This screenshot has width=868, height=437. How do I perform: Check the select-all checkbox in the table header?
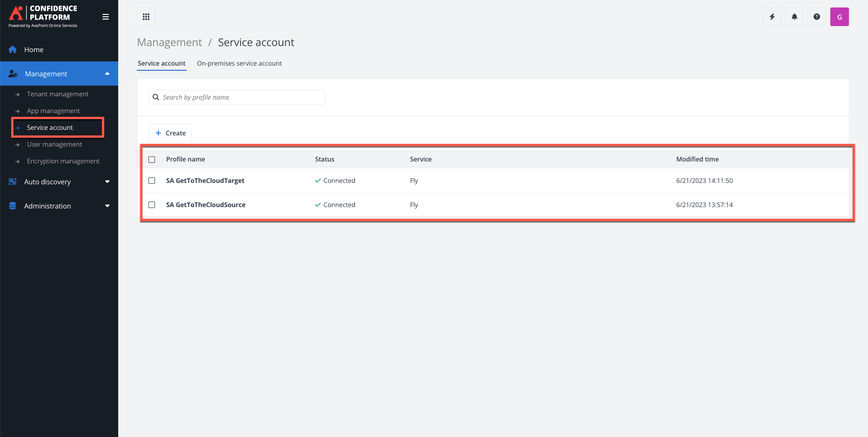pyautogui.click(x=152, y=159)
